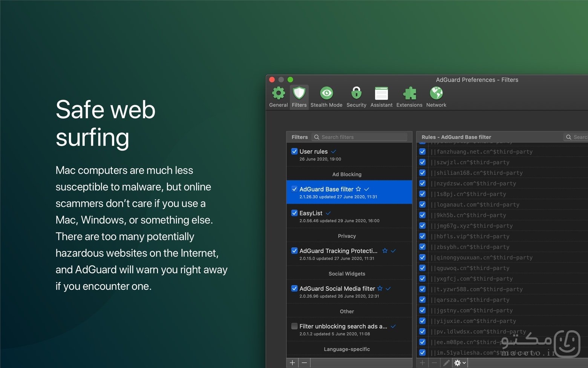Screen dimensions: 588x368
Task: Select the AdGuard Social Media filter row
Action: 349,292
